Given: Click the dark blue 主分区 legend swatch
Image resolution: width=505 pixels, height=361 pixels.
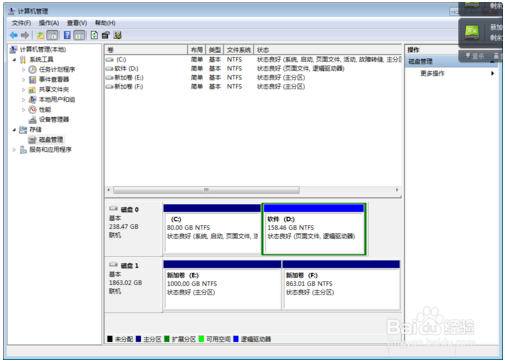Looking at the screenshot, I should click(138, 339).
